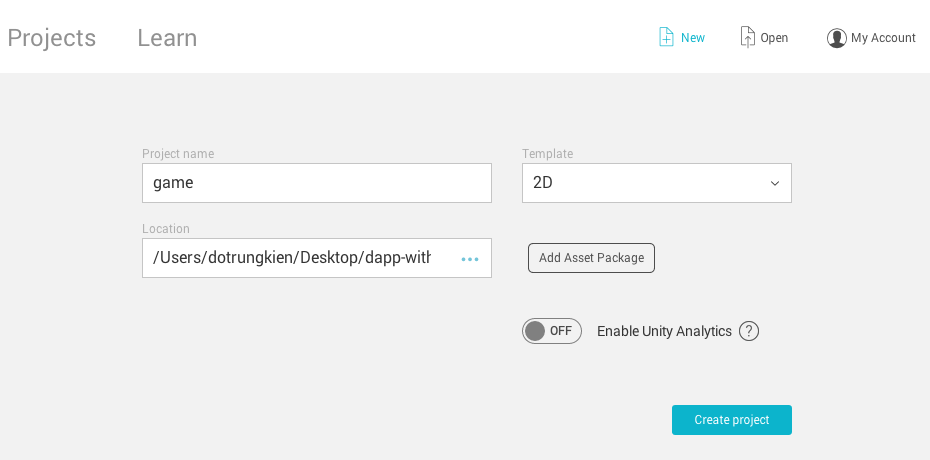Click the three-dots browse icon in Location
The image size is (930, 460).
point(470,259)
